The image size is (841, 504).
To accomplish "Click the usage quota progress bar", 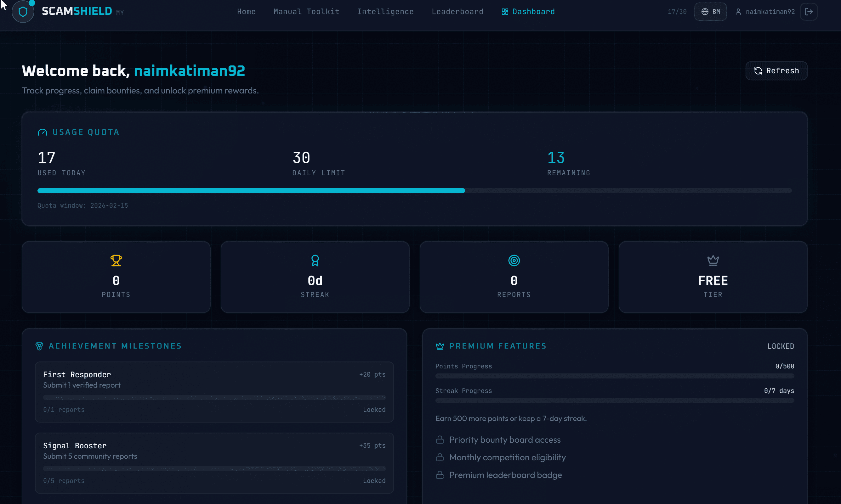I will [x=414, y=191].
